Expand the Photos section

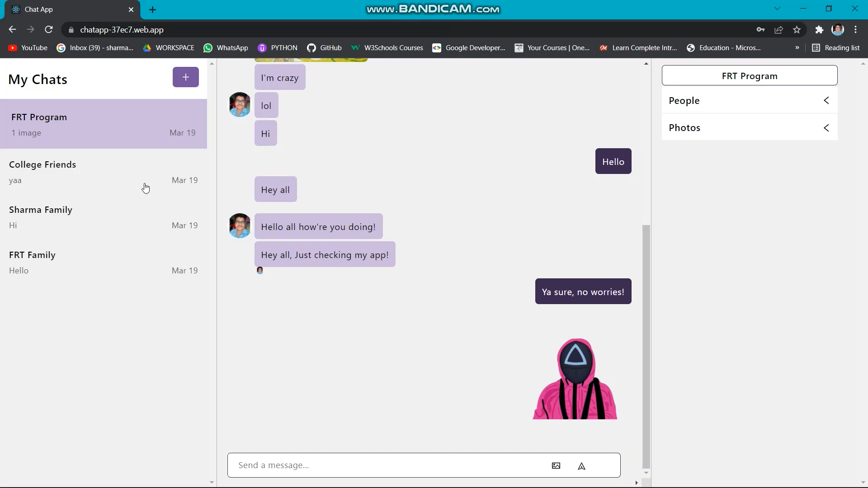tap(749, 128)
